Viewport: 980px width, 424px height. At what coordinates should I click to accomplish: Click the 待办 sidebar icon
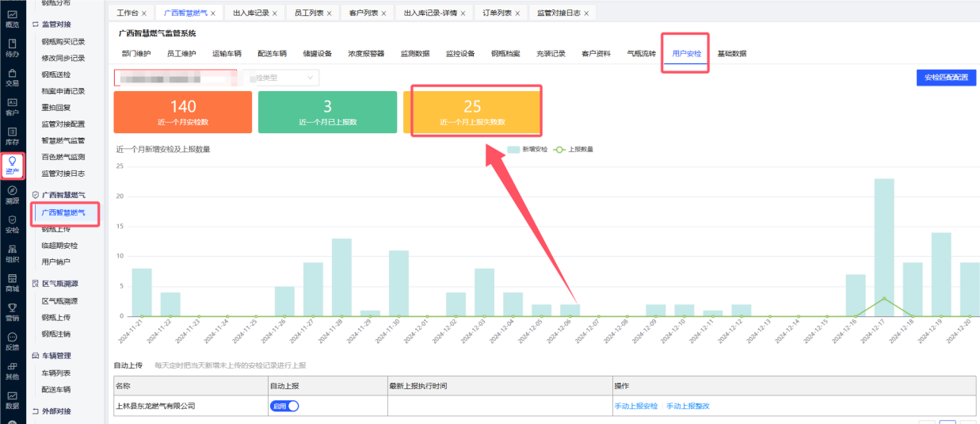12,48
